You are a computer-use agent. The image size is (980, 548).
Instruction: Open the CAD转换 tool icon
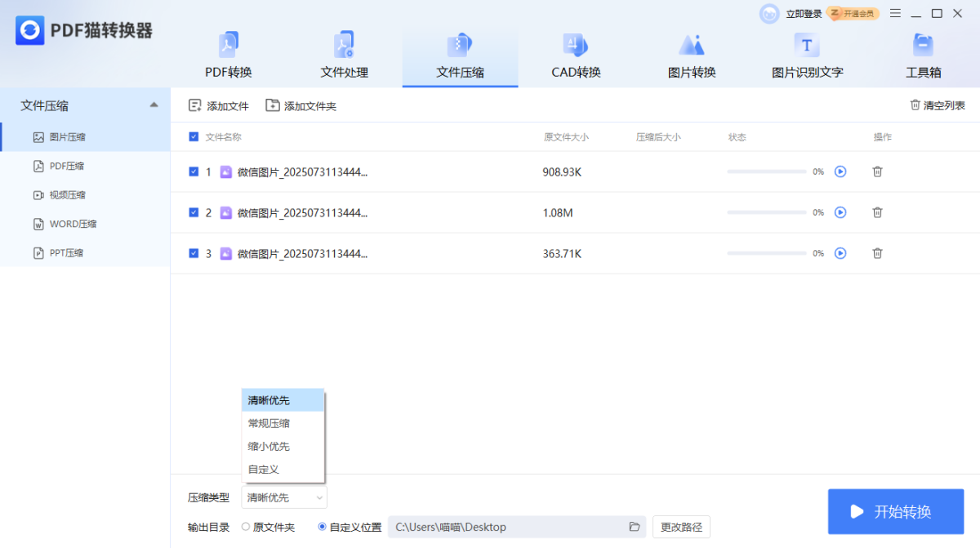[576, 46]
